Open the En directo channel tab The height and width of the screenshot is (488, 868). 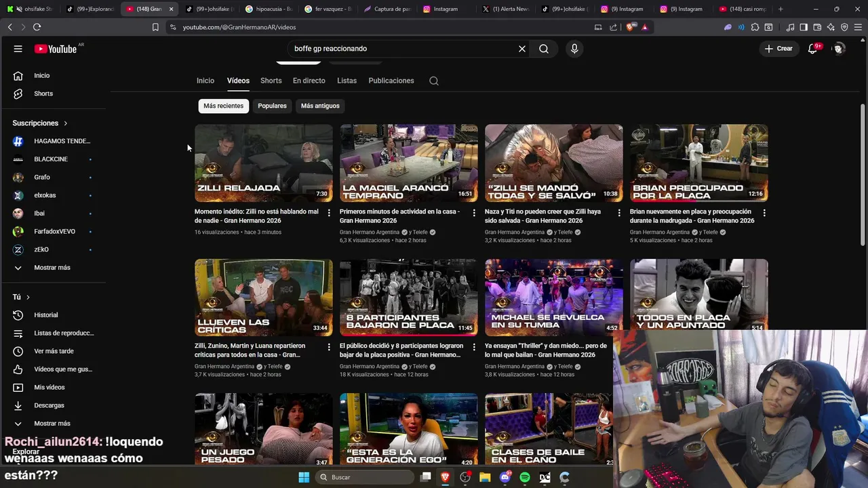pyautogui.click(x=309, y=81)
